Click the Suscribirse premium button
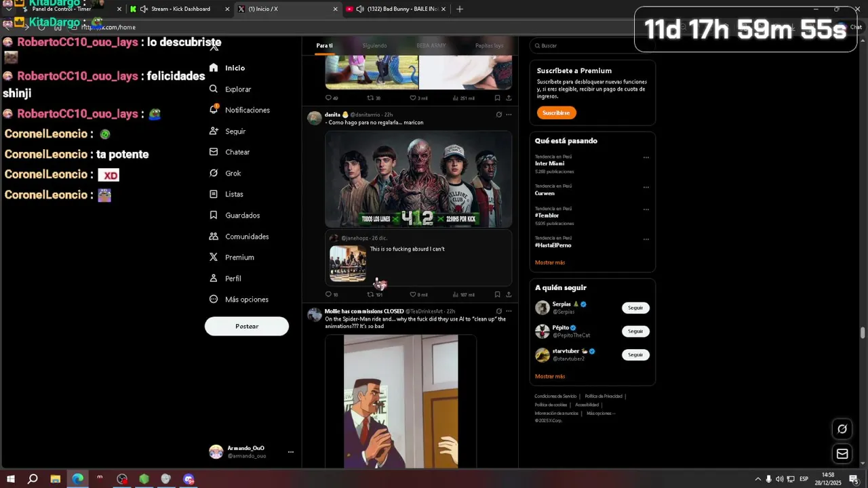 pyautogui.click(x=556, y=113)
